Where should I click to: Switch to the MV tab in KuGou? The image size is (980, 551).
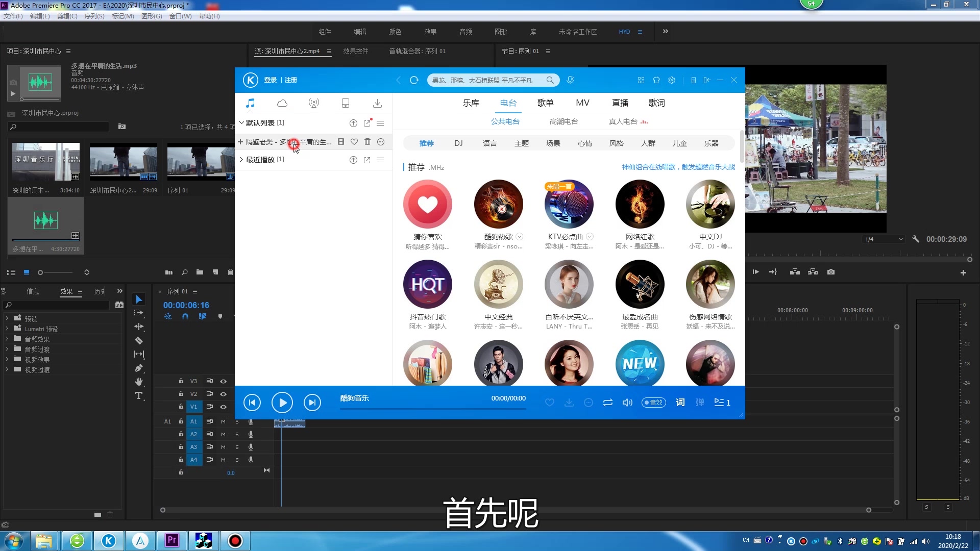[x=582, y=103]
